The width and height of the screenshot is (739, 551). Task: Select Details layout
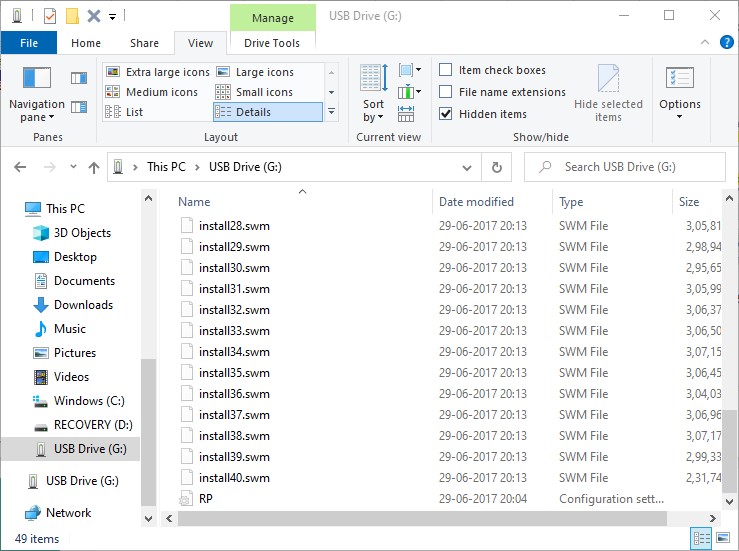click(x=268, y=112)
